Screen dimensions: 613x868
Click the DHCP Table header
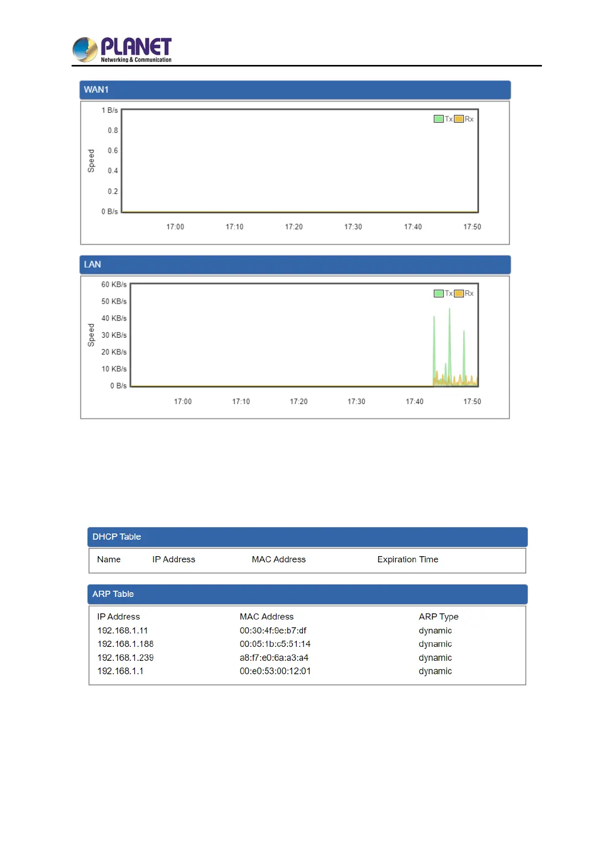(x=308, y=537)
